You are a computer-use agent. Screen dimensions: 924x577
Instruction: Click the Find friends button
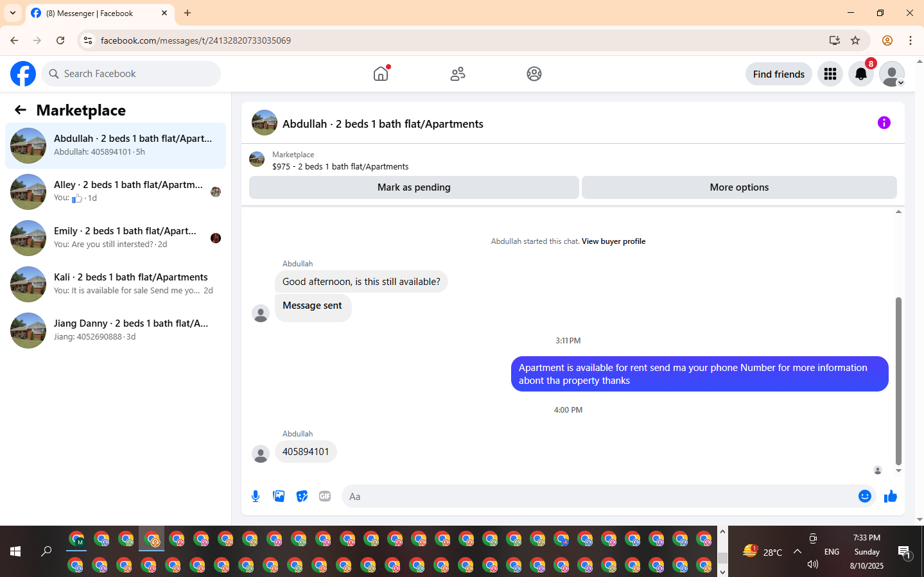779,74
